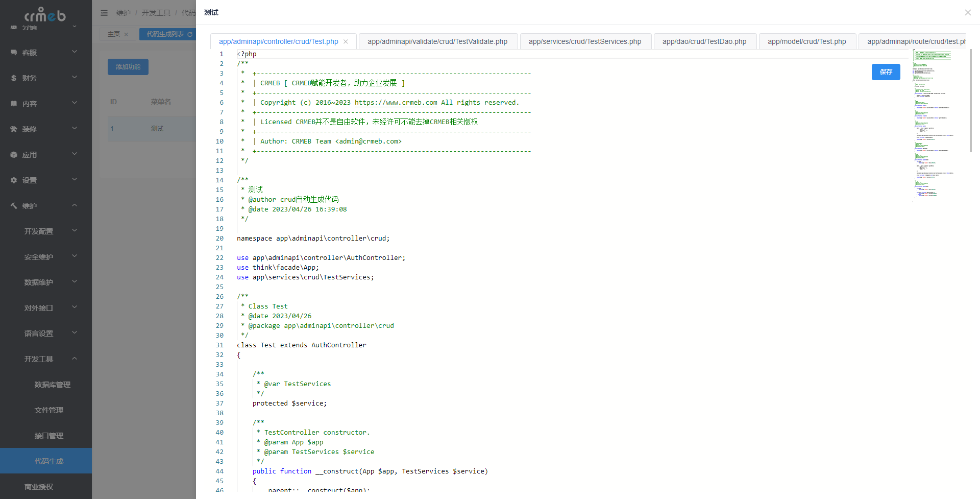Switch to TestServices.php tab
The width and height of the screenshot is (980, 499).
(x=585, y=42)
